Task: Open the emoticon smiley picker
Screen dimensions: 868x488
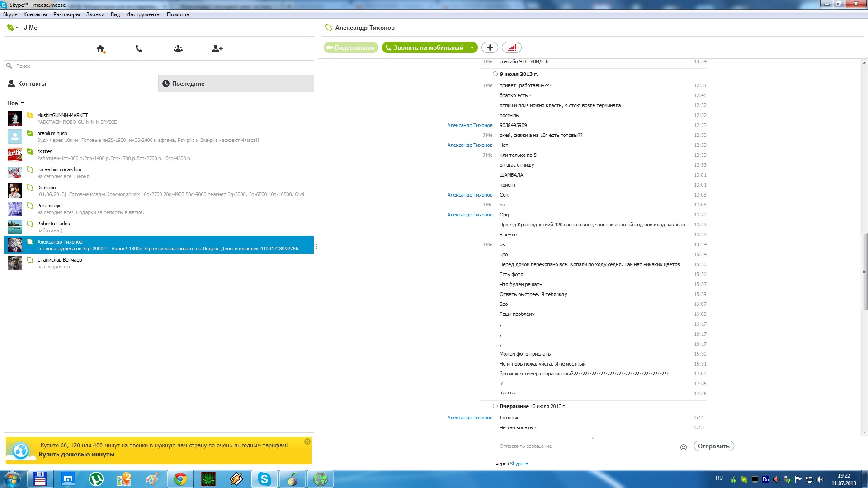Action: [x=683, y=447]
